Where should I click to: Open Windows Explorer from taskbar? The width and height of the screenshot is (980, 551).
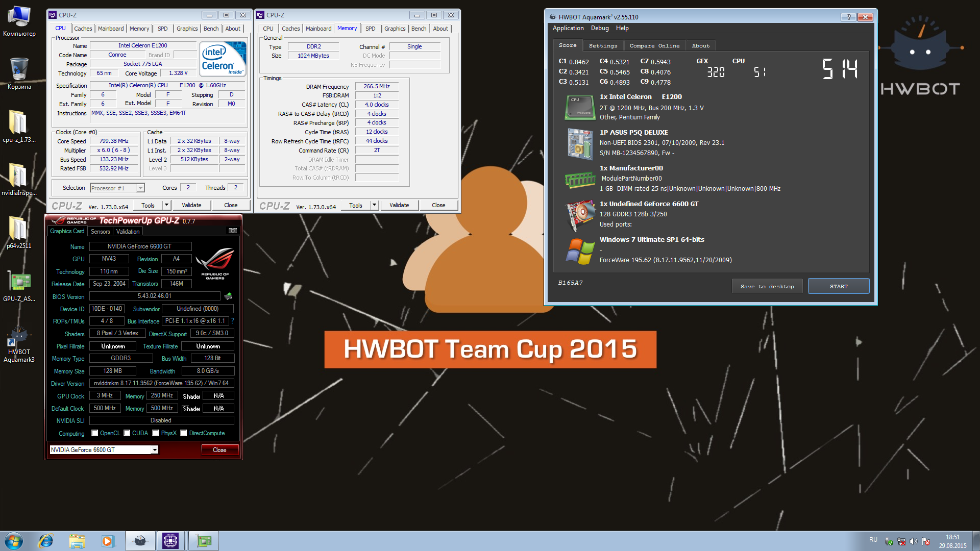(77, 541)
